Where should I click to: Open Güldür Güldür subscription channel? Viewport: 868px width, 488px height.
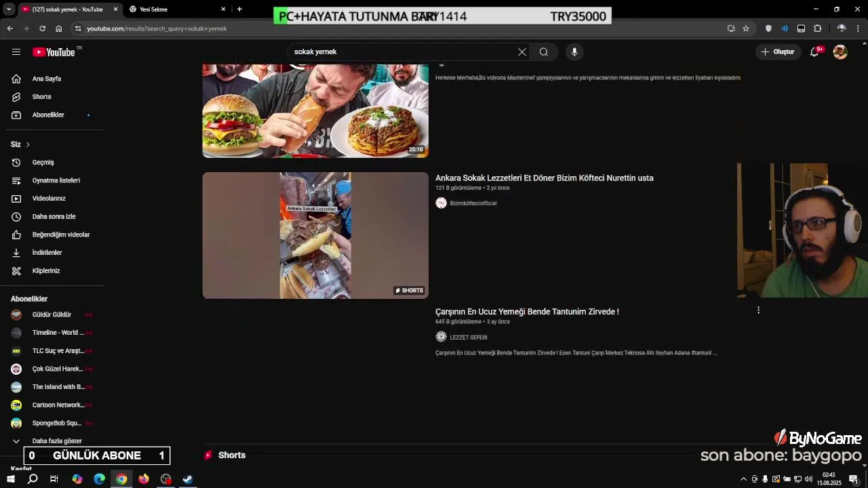(52, 314)
